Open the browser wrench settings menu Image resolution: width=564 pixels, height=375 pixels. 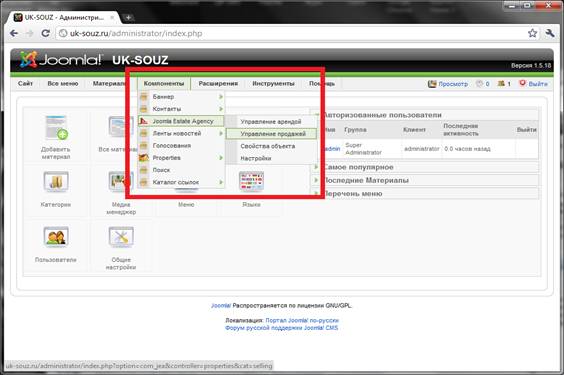point(550,33)
